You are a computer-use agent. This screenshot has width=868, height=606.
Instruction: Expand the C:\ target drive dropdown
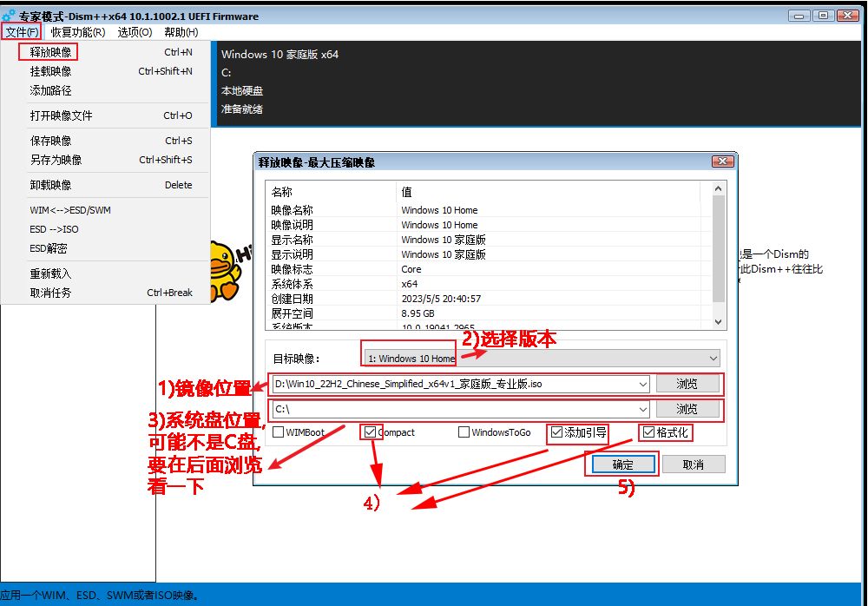[x=642, y=409]
